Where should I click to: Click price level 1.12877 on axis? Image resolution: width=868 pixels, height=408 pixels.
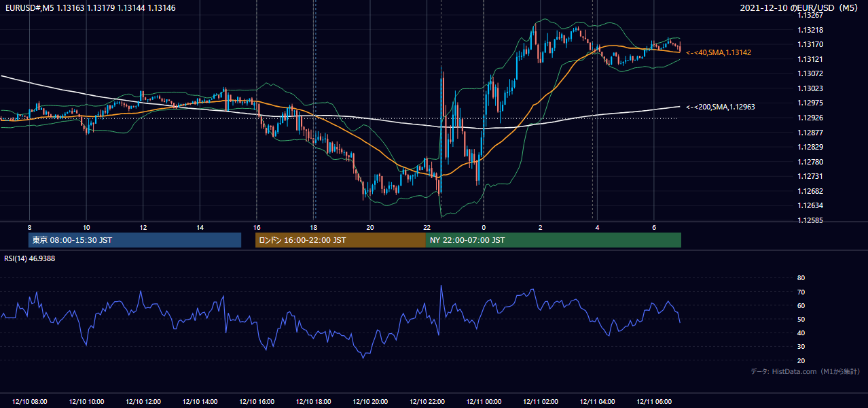point(810,133)
